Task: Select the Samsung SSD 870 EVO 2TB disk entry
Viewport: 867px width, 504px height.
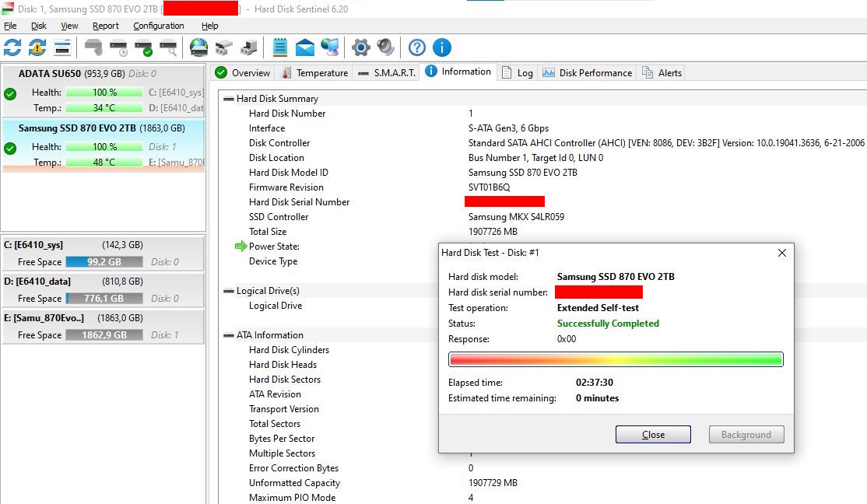Action: coord(104,146)
